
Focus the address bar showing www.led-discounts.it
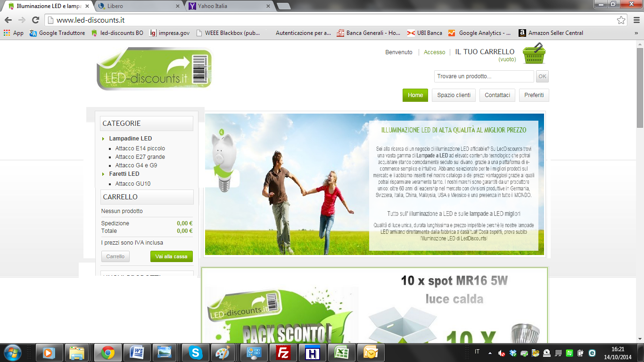pyautogui.click(x=330, y=20)
